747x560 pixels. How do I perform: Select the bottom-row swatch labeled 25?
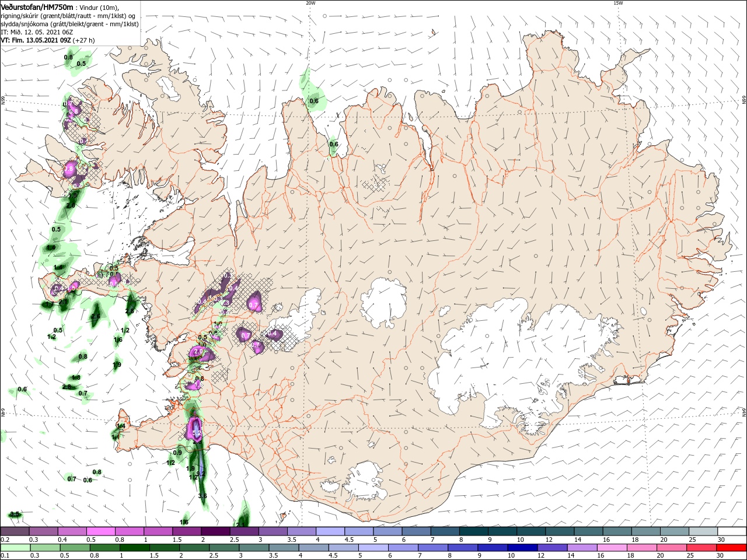pyautogui.click(x=700, y=548)
